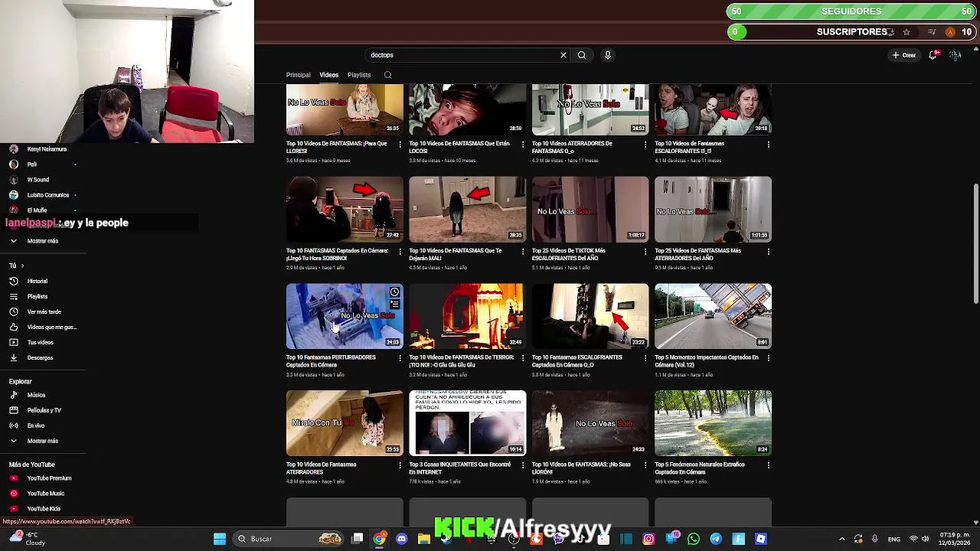Switch to the Videos channel tab
The width and height of the screenshot is (980, 551).
click(x=328, y=75)
